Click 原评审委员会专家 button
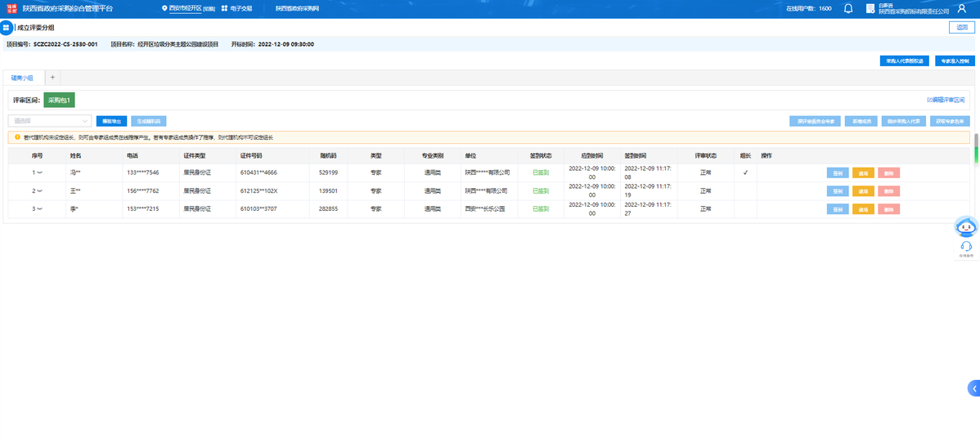The height and width of the screenshot is (443, 980). (x=815, y=121)
